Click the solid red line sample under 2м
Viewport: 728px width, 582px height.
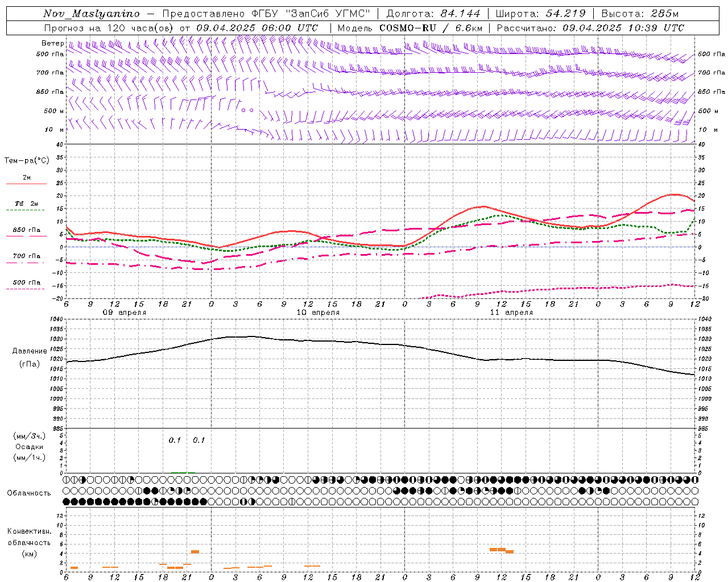click(26, 184)
